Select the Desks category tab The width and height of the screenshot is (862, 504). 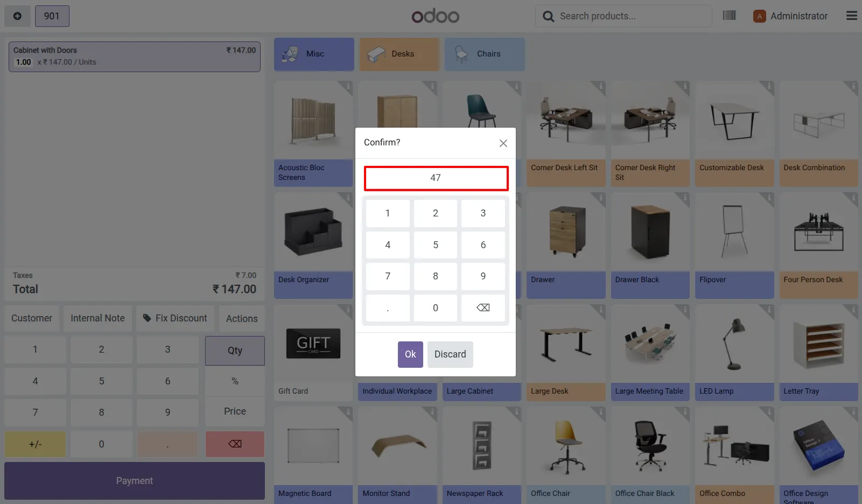(399, 54)
